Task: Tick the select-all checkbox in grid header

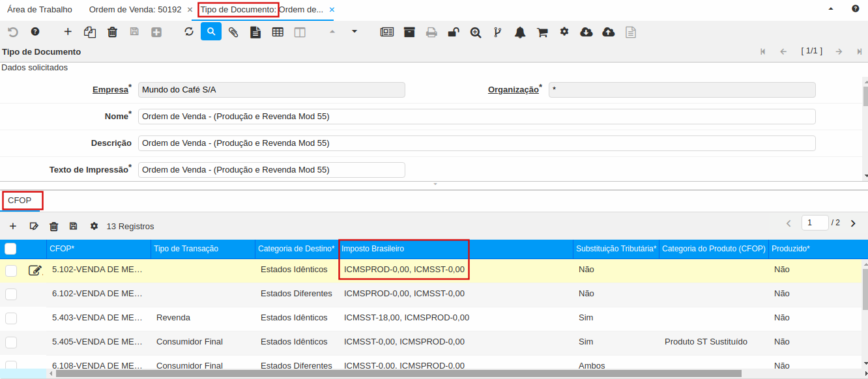Action: click(x=10, y=249)
